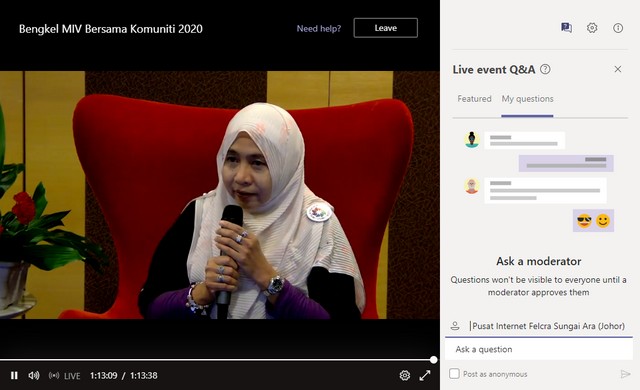Image resolution: width=640 pixels, height=390 pixels.
Task: Open video settings gear in player bar
Action: click(x=404, y=375)
